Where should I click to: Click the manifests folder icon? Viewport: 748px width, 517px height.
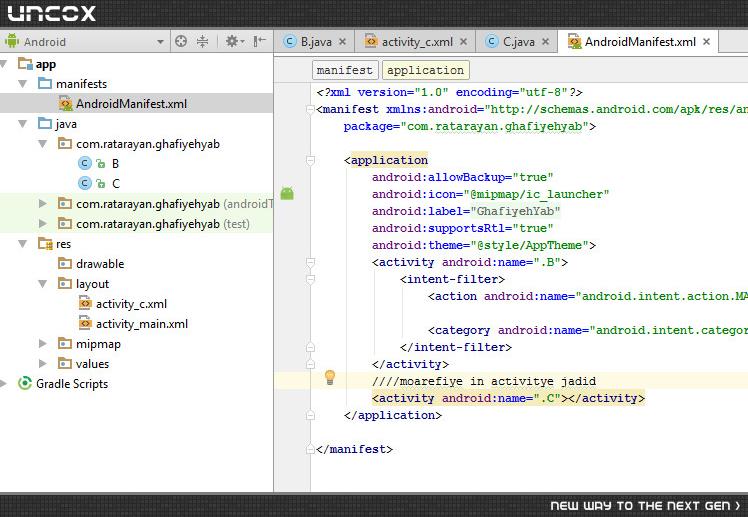click(45, 83)
